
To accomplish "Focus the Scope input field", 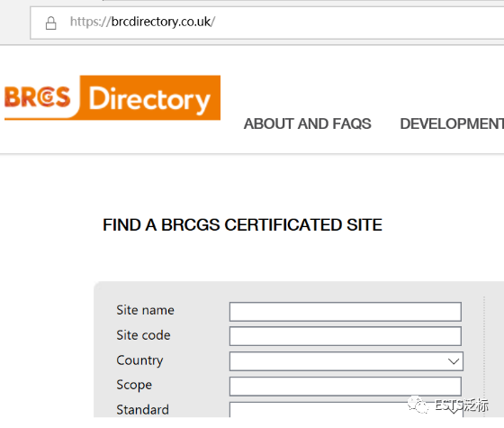I will point(346,387).
